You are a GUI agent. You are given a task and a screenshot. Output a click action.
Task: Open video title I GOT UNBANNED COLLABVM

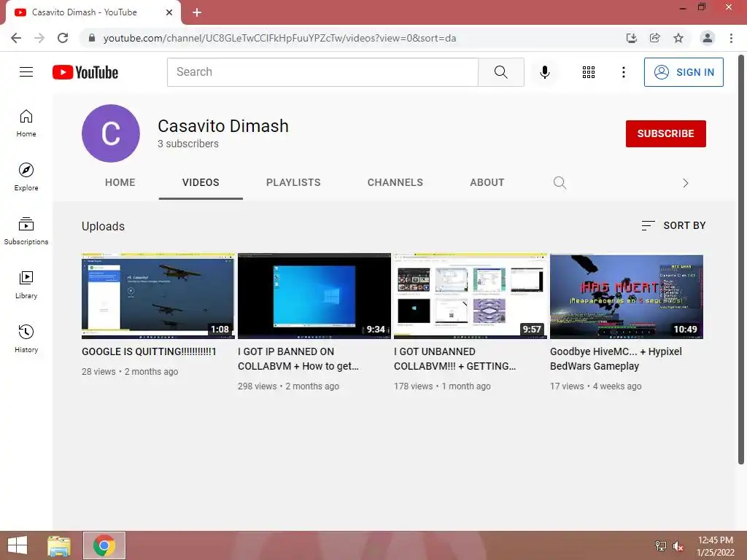point(454,359)
